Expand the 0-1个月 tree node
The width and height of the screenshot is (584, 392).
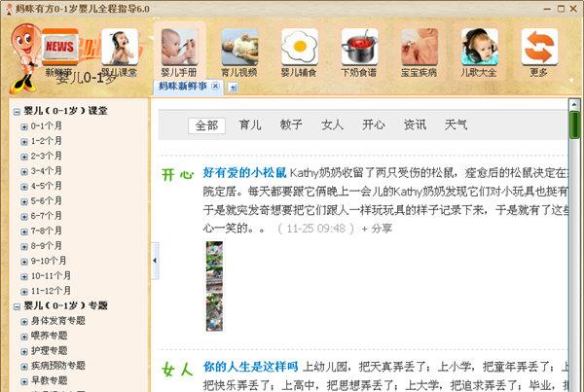pyautogui.click(x=24, y=127)
